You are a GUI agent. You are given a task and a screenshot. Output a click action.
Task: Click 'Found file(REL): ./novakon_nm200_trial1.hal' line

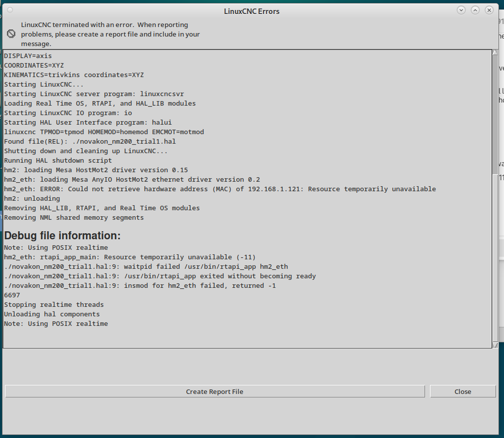89,142
